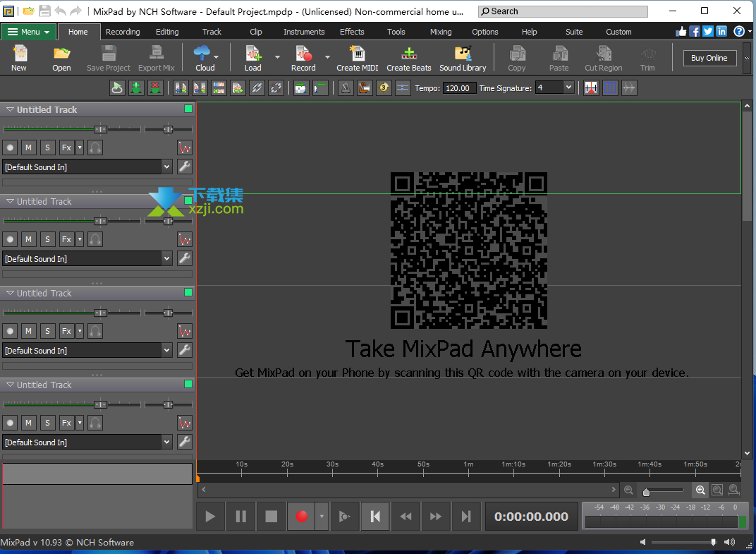The height and width of the screenshot is (554, 756).
Task: Open first track's wrench settings icon
Action: tap(185, 167)
